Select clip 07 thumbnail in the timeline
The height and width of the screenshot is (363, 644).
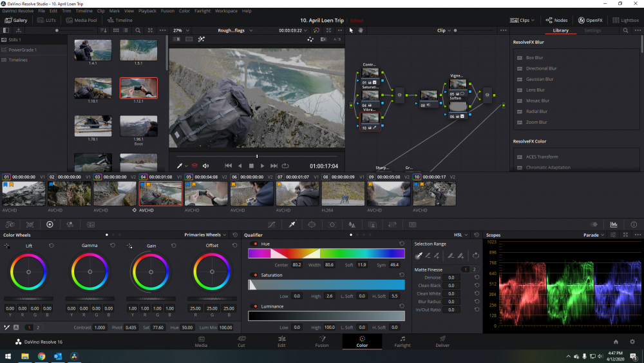[x=298, y=193]
